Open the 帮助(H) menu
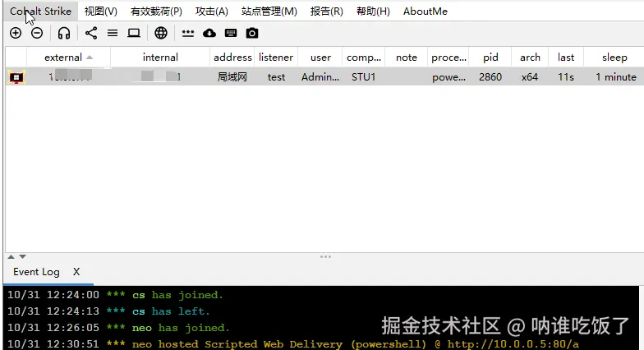 (373, 12)
